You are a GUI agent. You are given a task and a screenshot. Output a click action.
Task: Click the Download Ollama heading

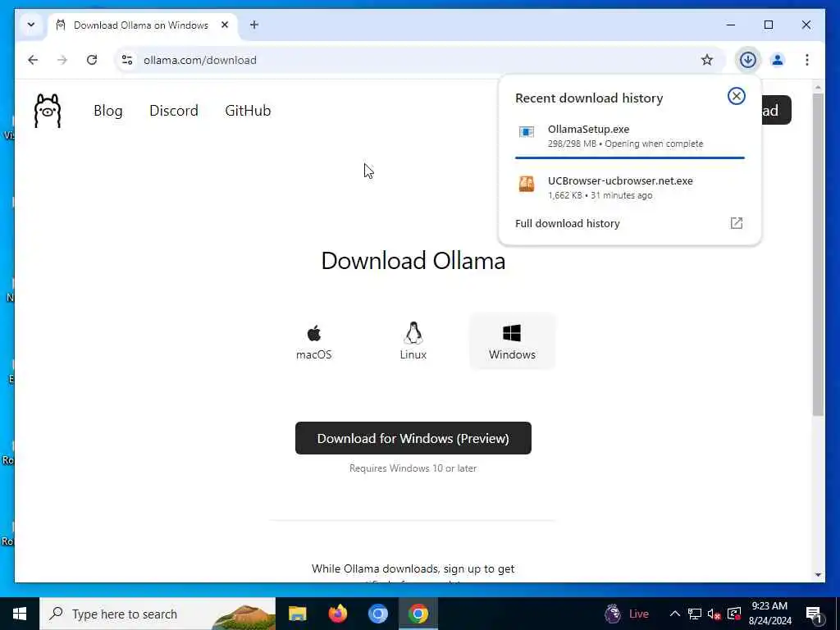(413, 261)
